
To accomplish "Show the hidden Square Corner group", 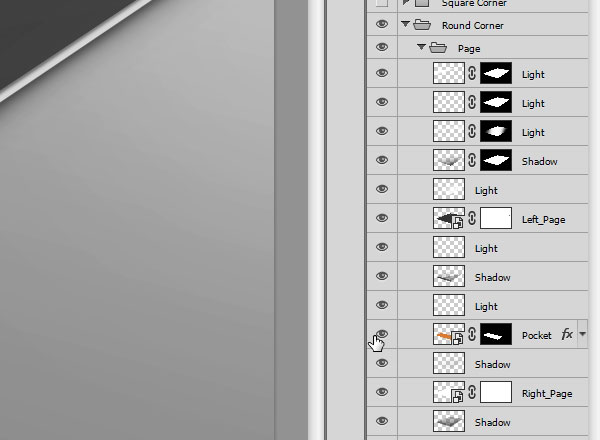I will tap(382, 3).
